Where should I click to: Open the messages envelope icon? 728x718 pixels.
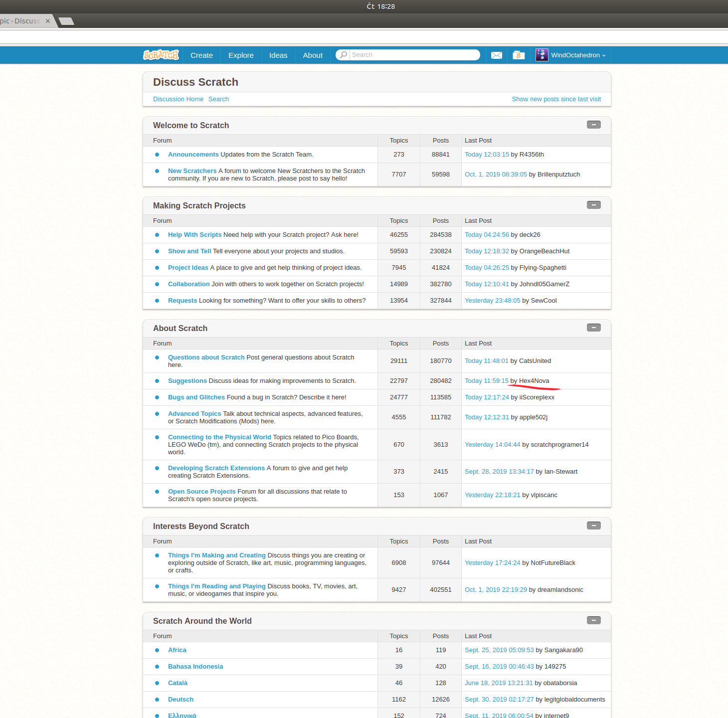pyautogui.click(x=496, y=55)
